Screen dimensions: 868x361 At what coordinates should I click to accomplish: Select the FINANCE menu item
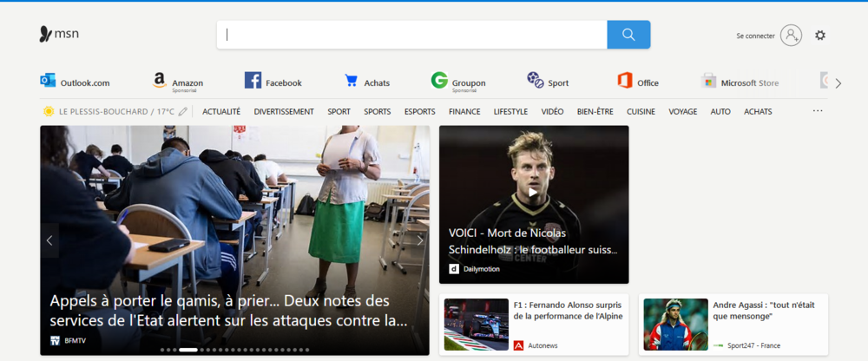pyautogui.click(x=464, y=111)
